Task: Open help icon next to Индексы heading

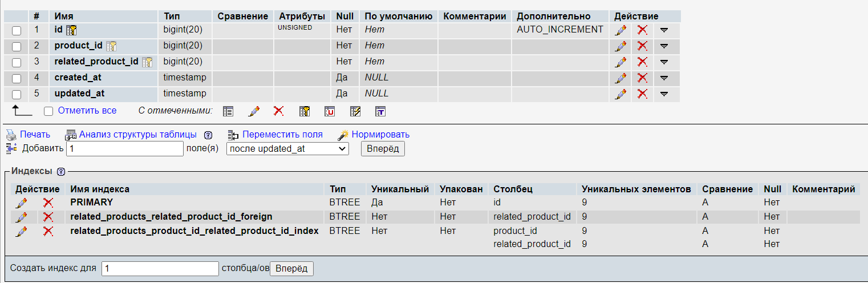Action: (x=61, y=171)
